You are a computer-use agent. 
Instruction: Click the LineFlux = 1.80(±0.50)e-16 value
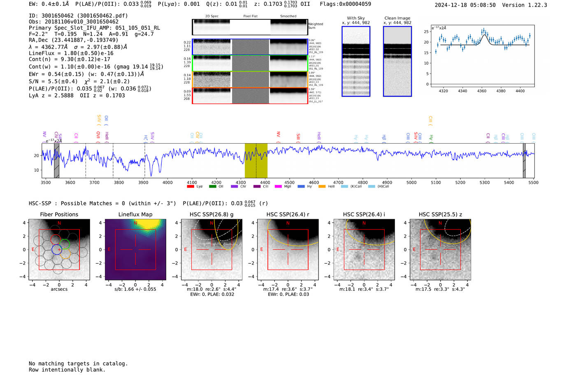point(71,53)
